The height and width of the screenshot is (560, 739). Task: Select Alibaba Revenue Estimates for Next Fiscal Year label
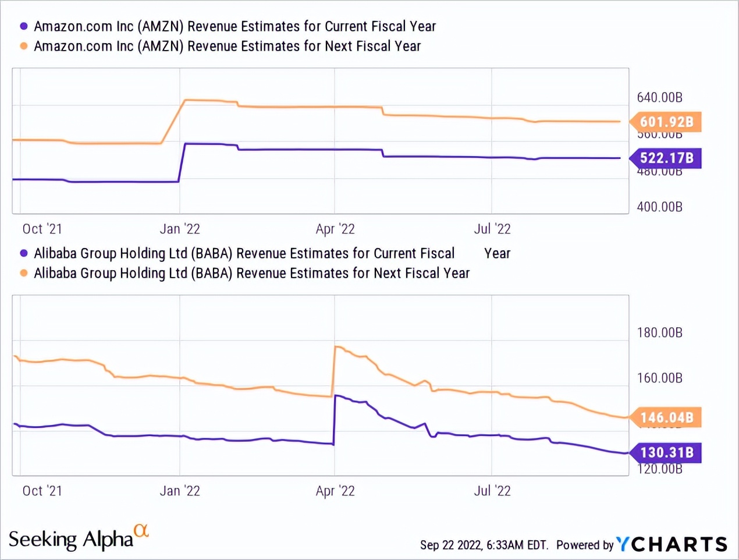click(x=251, y=273)
